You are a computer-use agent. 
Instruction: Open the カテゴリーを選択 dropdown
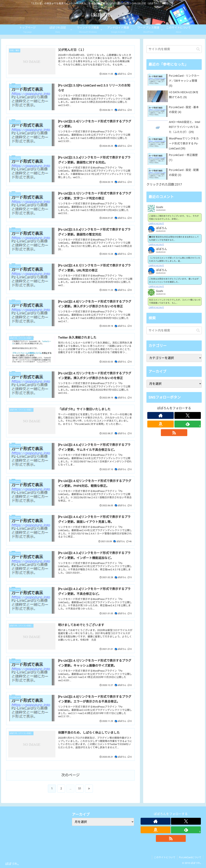174,358
